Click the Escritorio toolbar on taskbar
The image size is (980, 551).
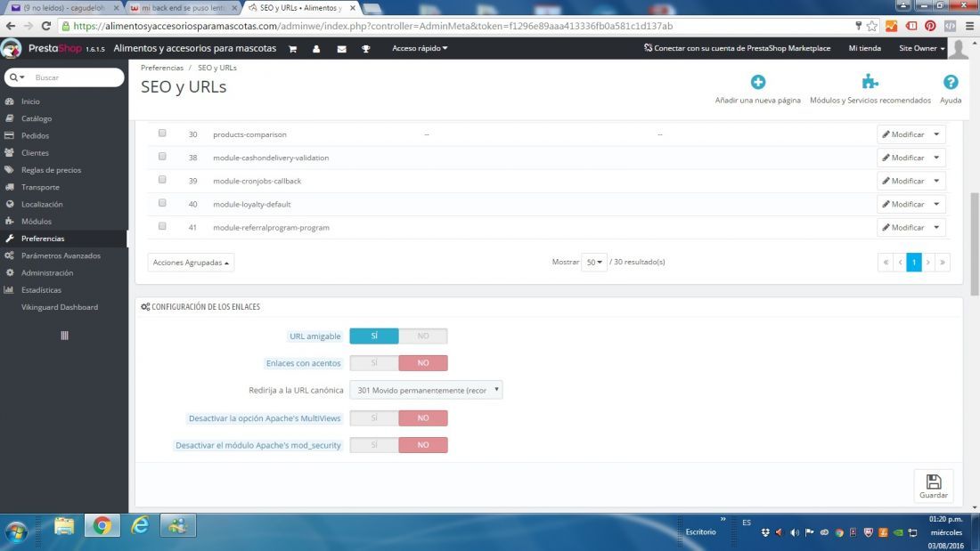click(x=700, y=532)
